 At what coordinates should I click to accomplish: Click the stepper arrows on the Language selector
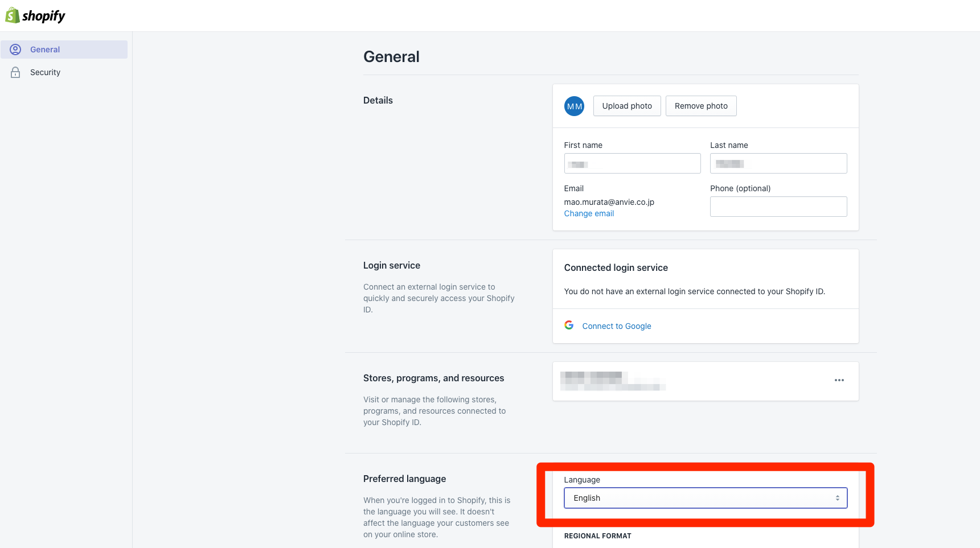pyautogui.click(x=837, y=498)
